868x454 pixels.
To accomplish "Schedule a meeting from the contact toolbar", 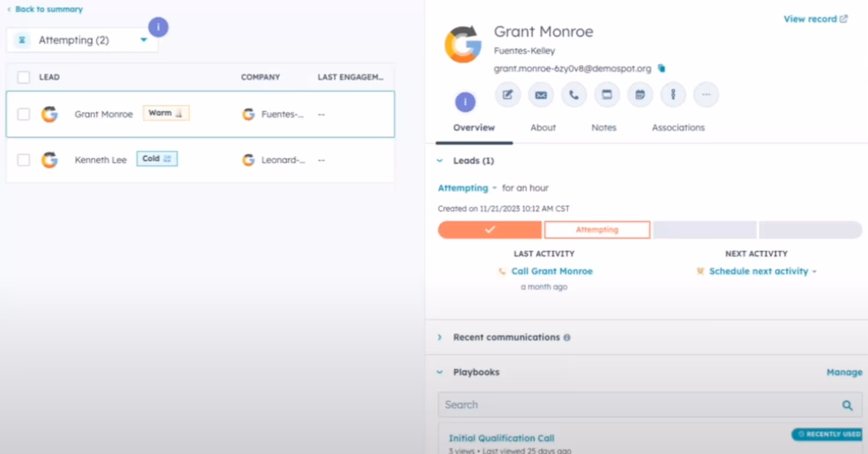I will click(640, 95).
